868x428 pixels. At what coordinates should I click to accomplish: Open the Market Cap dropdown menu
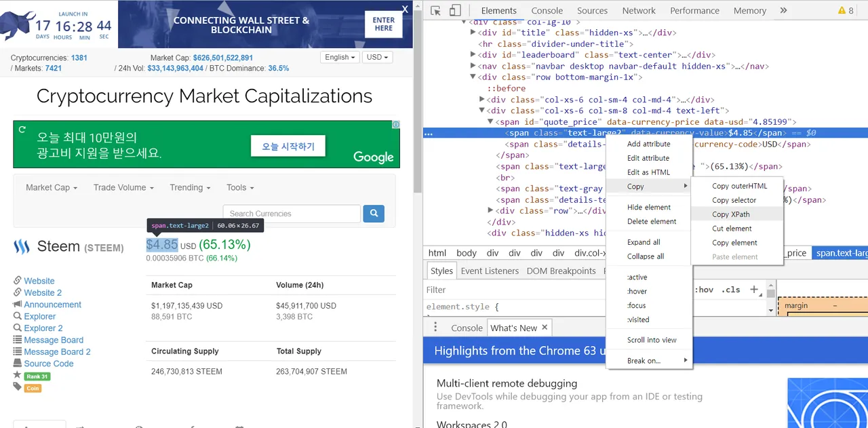[x=52, y=188]
